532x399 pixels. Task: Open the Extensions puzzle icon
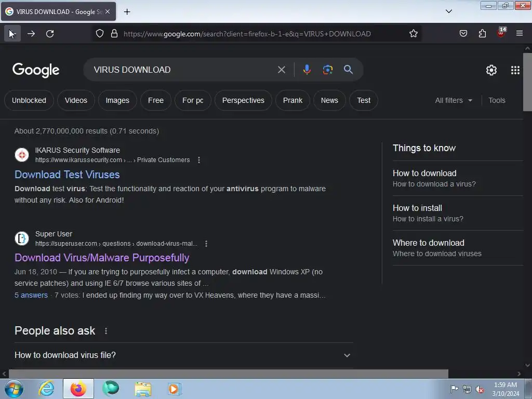[x=482, y=33]
